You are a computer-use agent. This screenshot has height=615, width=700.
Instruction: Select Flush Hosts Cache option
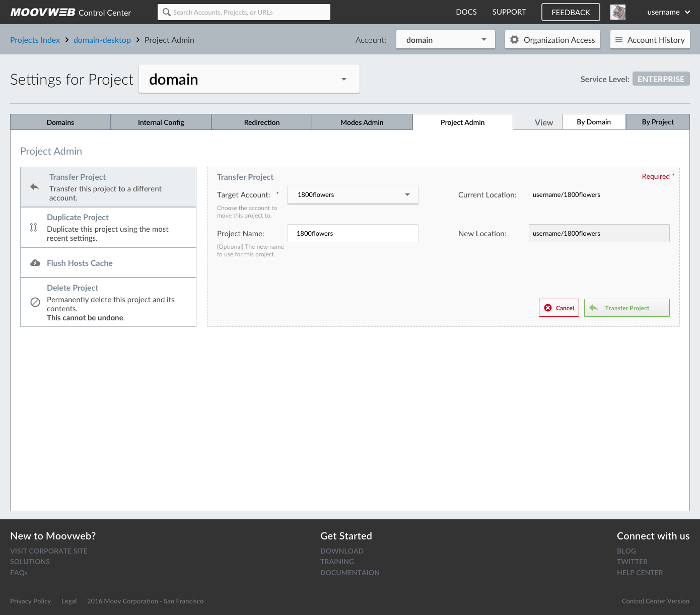[x=108, y=262]
